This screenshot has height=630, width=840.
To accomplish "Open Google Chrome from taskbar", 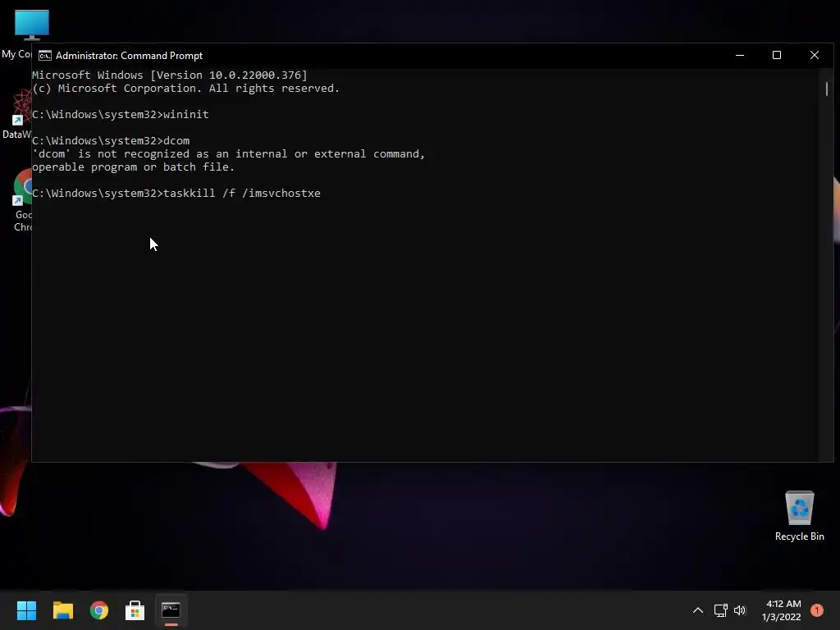I will coord(99,610).
